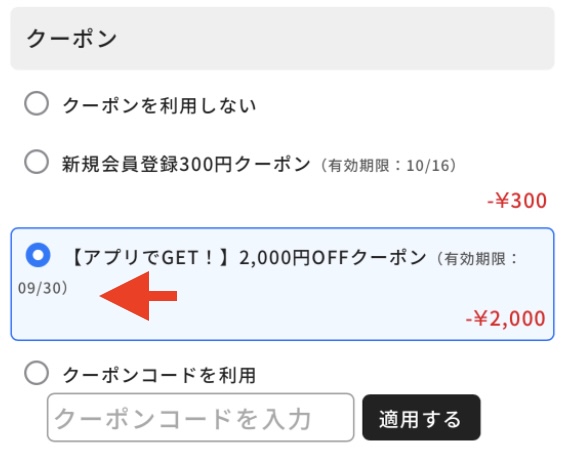Screen dimensions: 576x470
Task: Click the 有効期限：10/16 expiry note
Action: click(x=389, y=165)
